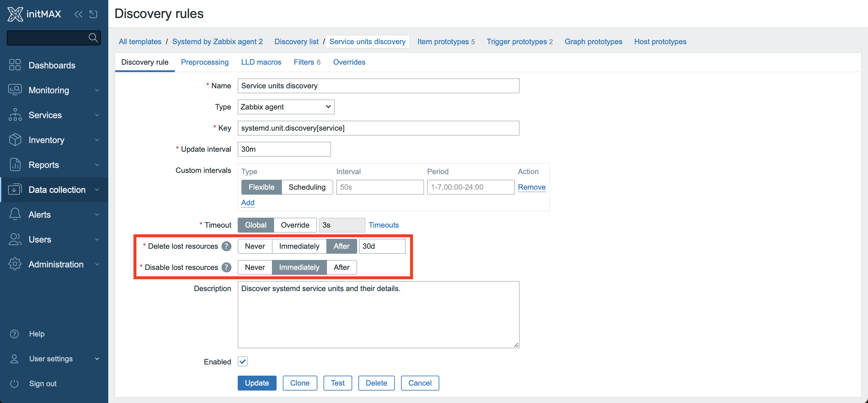This screenshot has width=868, height=403.
Task: Click the Administration gear icon
Action: (x=15, y=264)
